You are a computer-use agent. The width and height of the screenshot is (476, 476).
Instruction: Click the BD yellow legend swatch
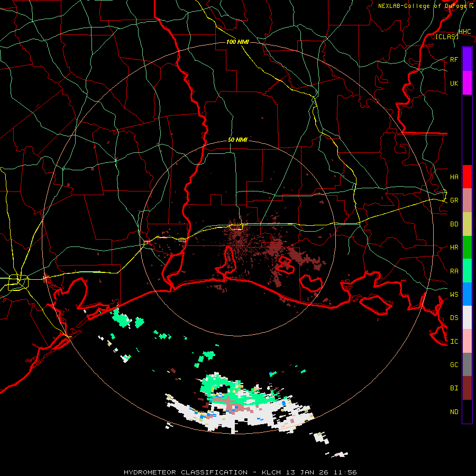tap(467, 224)
